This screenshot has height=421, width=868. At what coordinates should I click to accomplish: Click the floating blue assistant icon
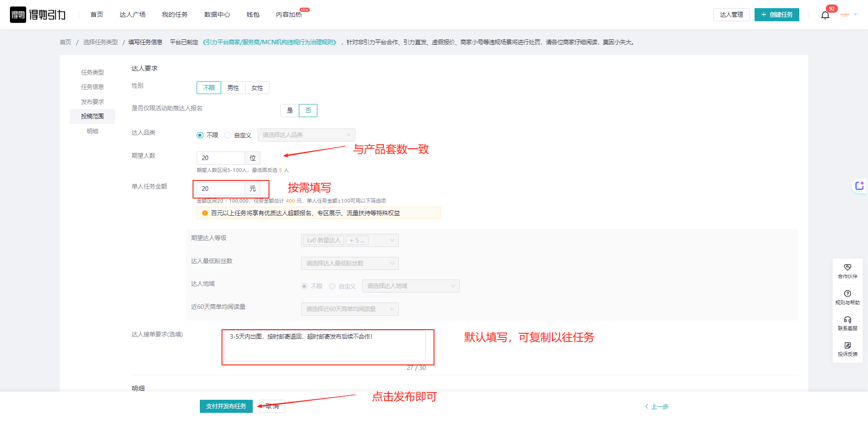click(x=859, y=186)
